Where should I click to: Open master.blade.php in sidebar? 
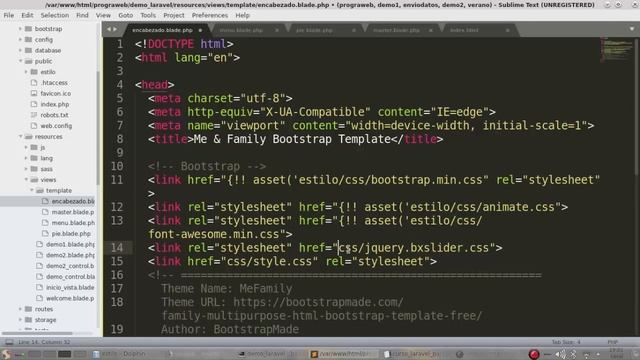[x=73, y=212]
